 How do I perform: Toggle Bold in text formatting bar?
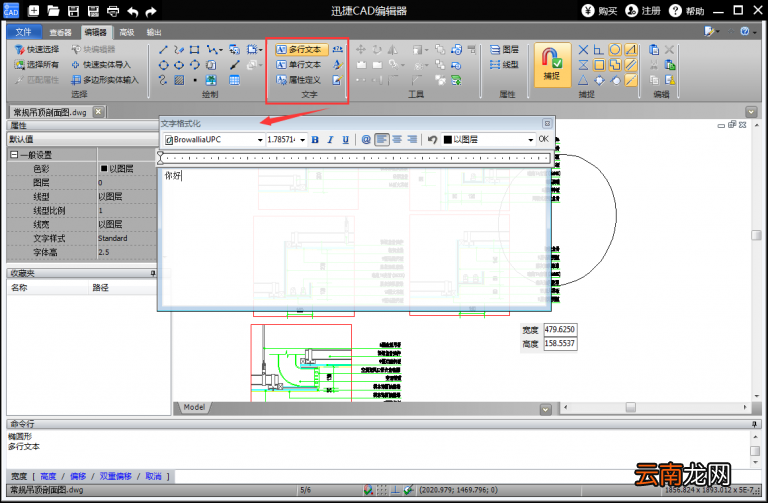[315, 140]
